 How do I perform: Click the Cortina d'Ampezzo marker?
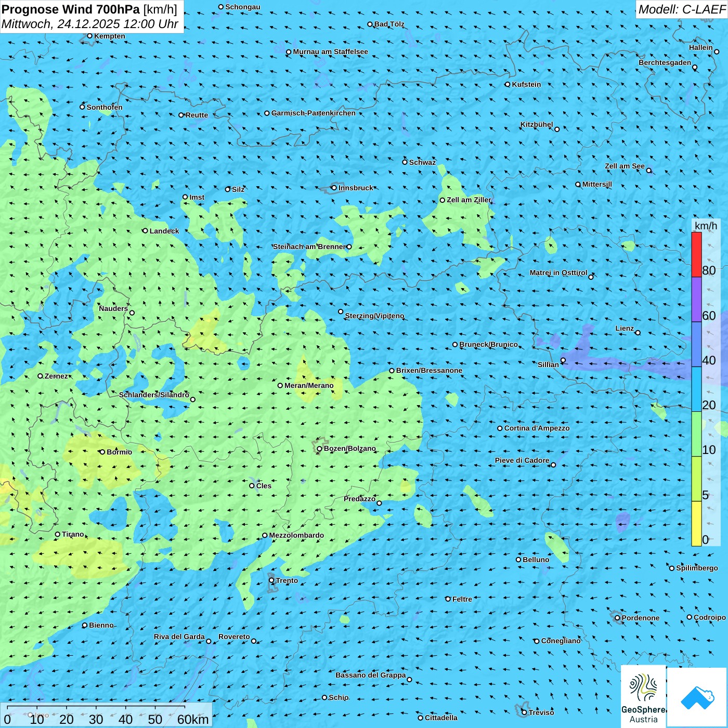click(x=500, y=428)
